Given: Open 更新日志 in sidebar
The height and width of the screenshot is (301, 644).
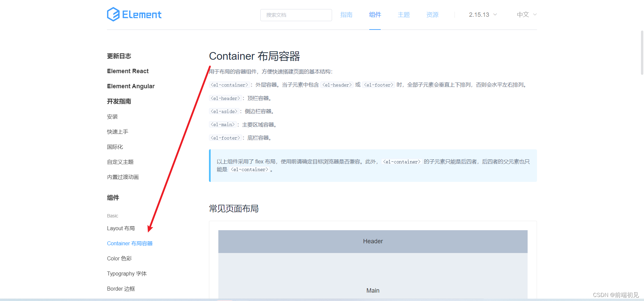Looking at the screenshot, I should 119,56.
